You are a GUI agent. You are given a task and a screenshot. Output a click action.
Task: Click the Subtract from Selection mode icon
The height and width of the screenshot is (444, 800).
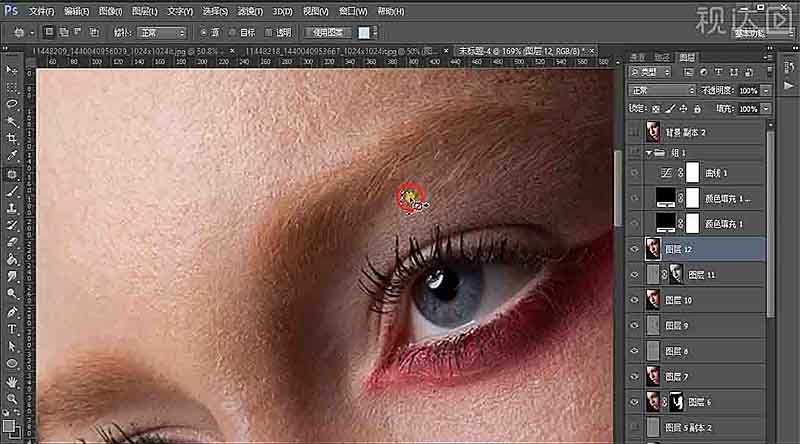pos(79,32)
